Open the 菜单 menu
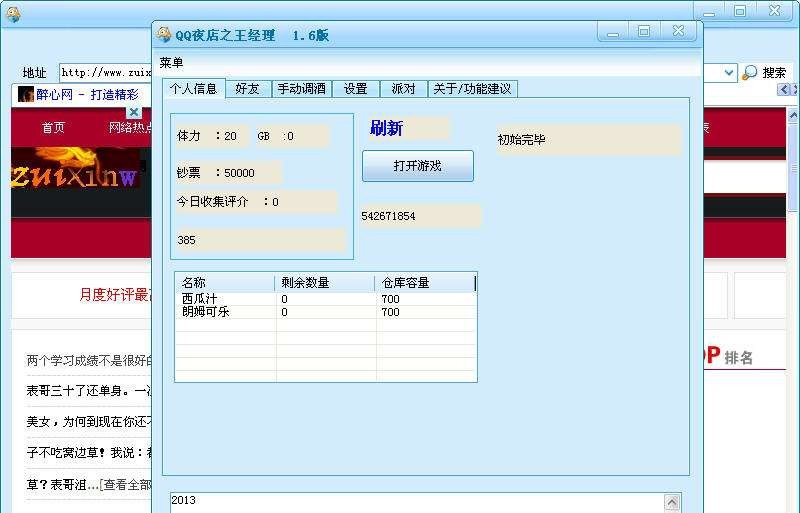 coord(171,63)
